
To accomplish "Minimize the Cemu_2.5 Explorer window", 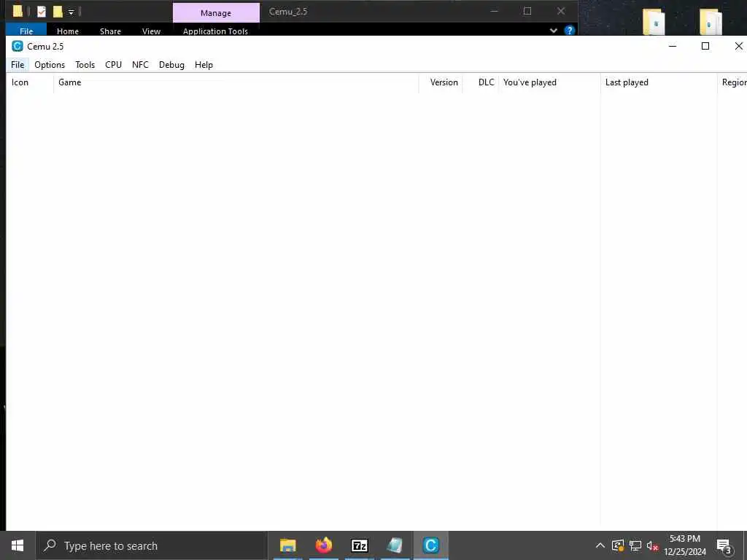I will point(494,11).
